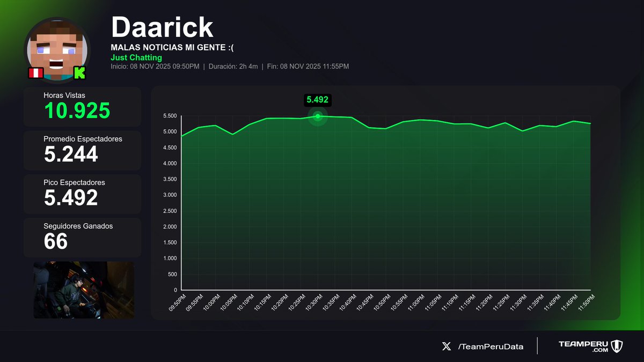Click the 10:40PM x-axis label
This screenshot has height=362, width=644.
click(347, 302)
